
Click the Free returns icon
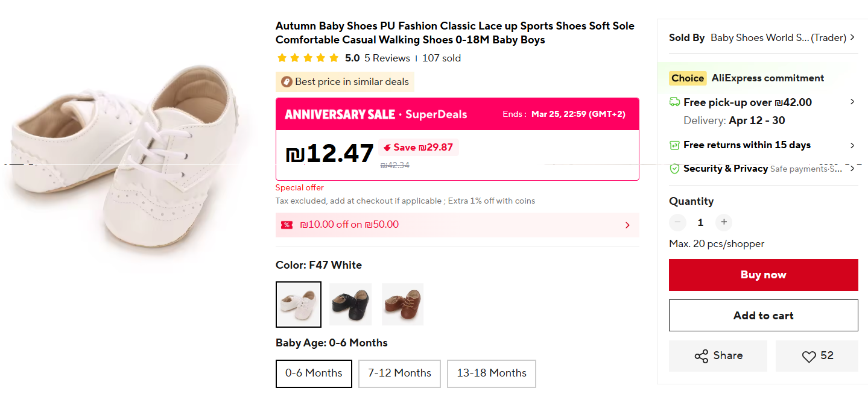coord(675,145)
